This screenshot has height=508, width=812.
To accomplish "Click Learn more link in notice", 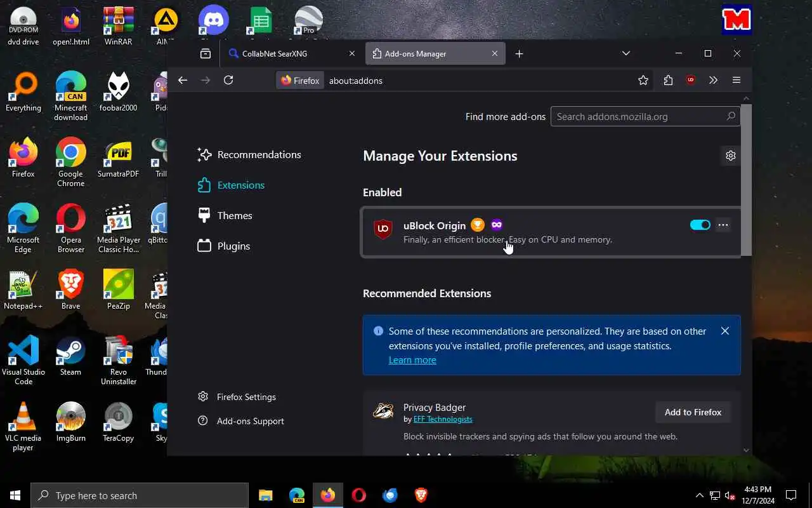I will click(x=412, y=360).
